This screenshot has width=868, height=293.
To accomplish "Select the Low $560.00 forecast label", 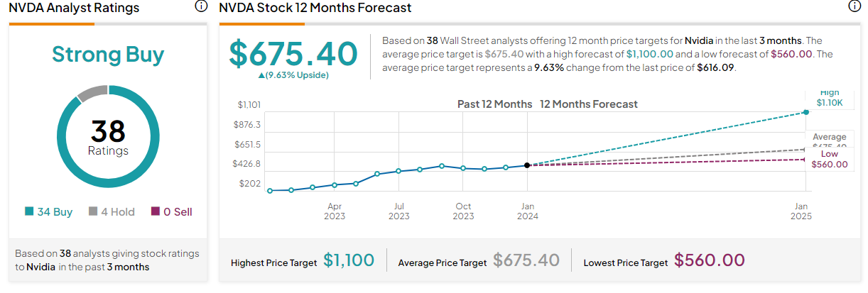I will pos(830,159).
